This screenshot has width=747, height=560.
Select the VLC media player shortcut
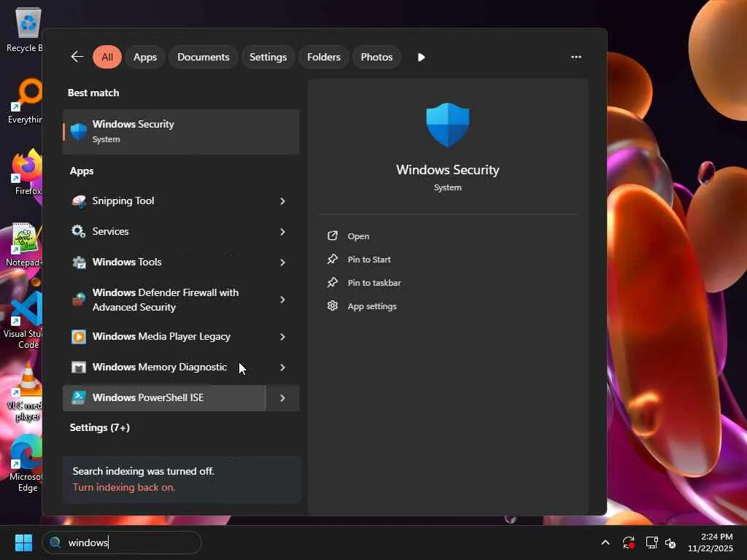(26, 392)
